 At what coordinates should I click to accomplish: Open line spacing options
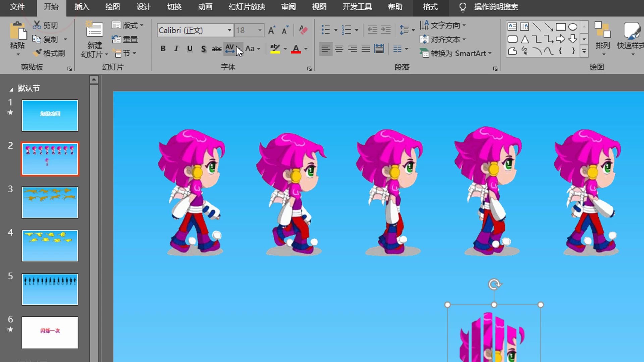point(407,30)
